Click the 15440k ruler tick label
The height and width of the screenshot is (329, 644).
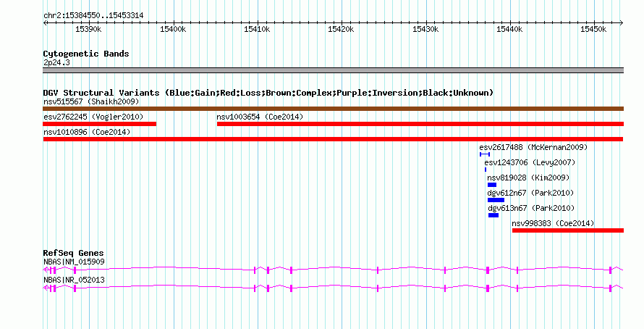click(509, 29)
